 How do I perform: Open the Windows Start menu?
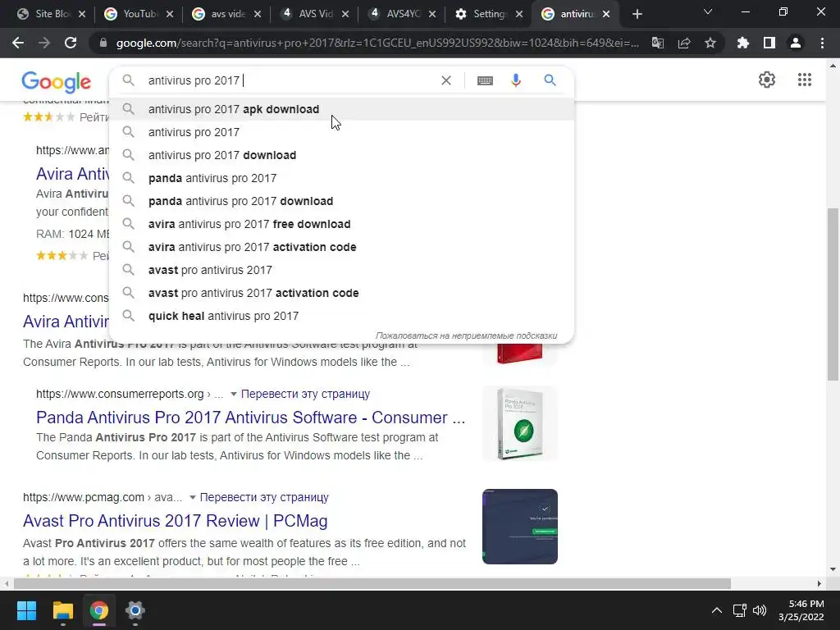(x=26, y=610)
